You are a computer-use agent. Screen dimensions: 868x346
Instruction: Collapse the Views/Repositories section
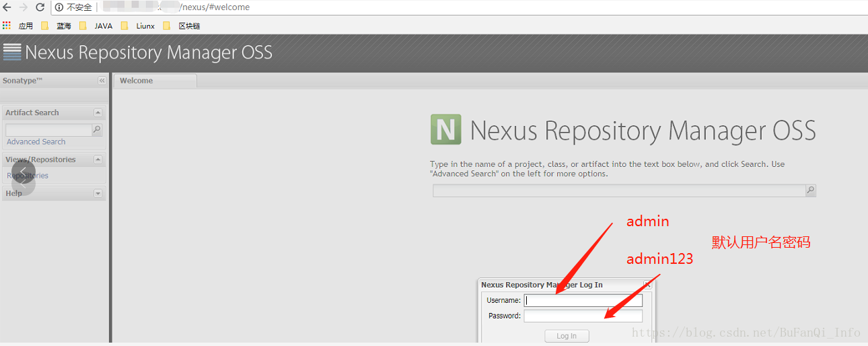(98, 160)
